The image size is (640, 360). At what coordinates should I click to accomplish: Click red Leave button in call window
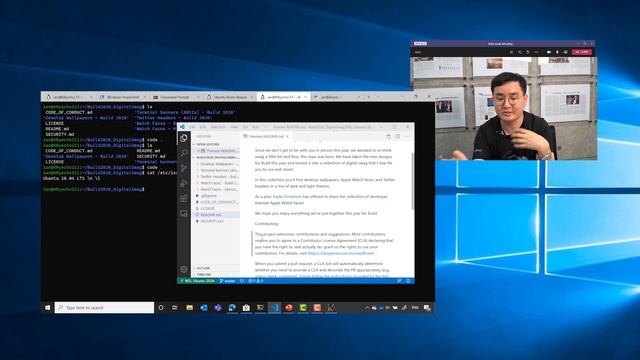click(x=582, y=52)
